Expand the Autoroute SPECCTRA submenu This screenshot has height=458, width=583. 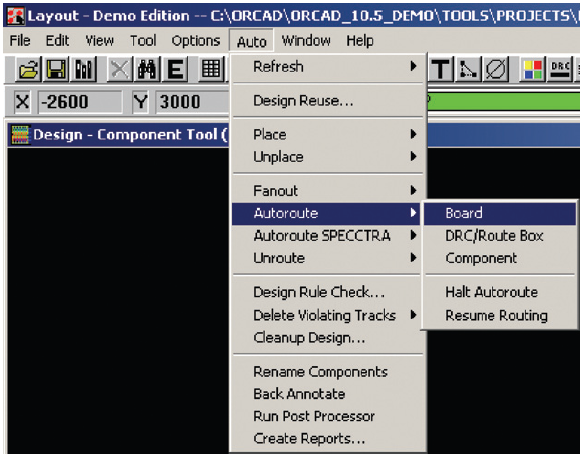tap(328, 235)
